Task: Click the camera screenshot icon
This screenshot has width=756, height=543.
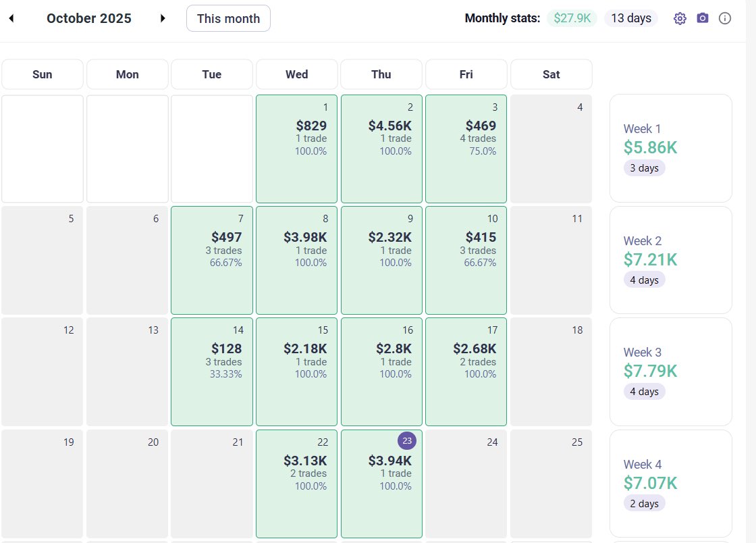Action: coord(703,18)
